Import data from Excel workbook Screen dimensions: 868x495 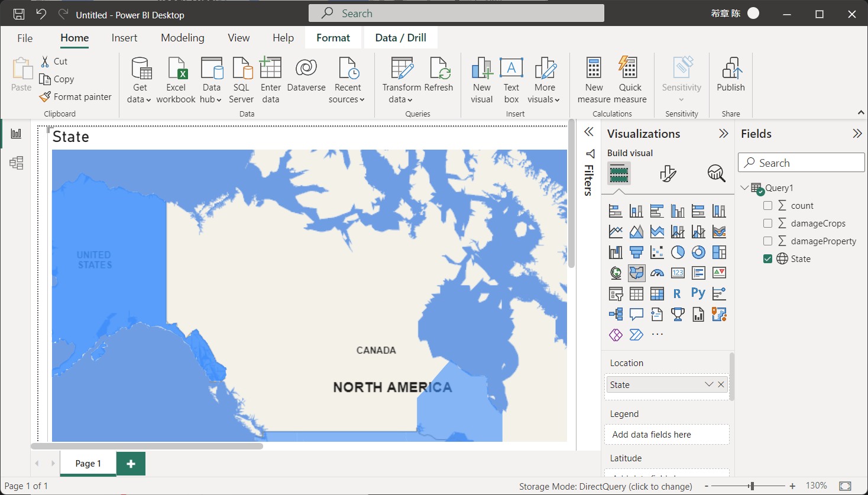point(176,80)
